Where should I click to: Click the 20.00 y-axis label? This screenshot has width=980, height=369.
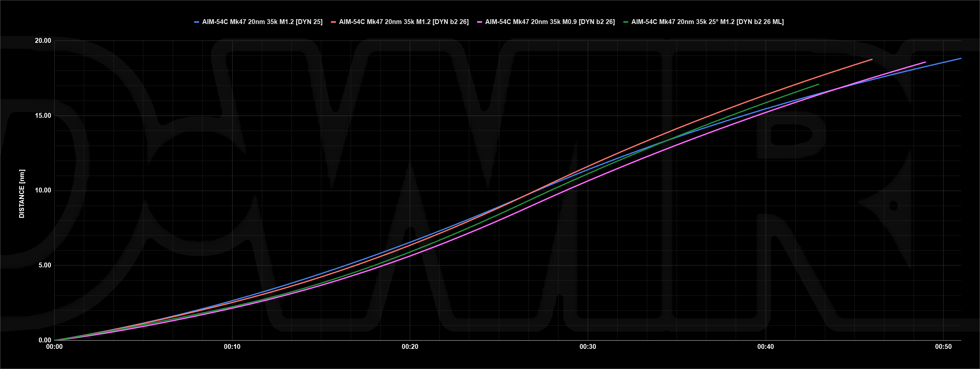click(43, 41)
